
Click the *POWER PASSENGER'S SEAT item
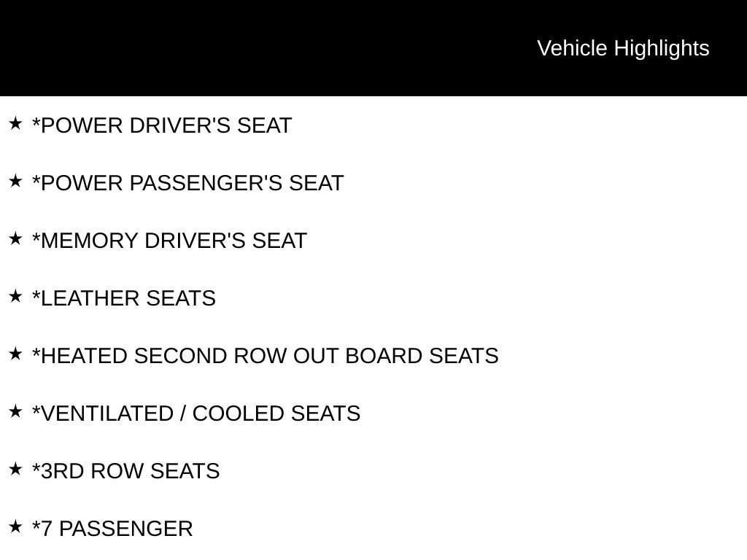pos(187,183)
